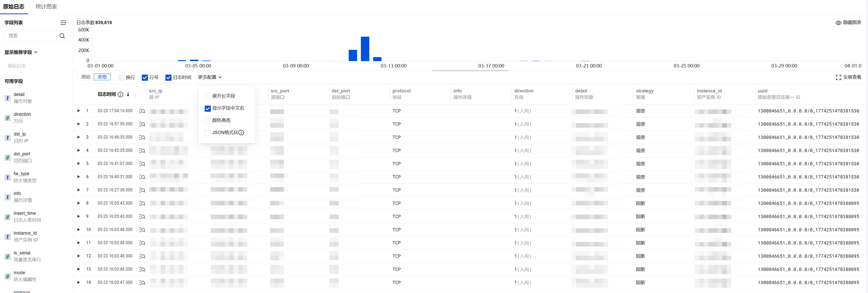Uncheck the row number checkbox
Viewport: 868px width, 293px height.
coord(145,77)
